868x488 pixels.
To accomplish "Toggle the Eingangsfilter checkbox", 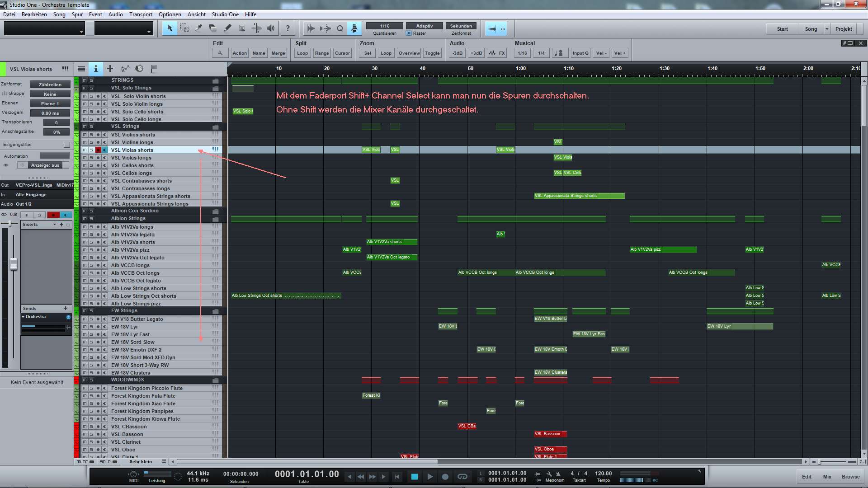I will pos(67,145).
